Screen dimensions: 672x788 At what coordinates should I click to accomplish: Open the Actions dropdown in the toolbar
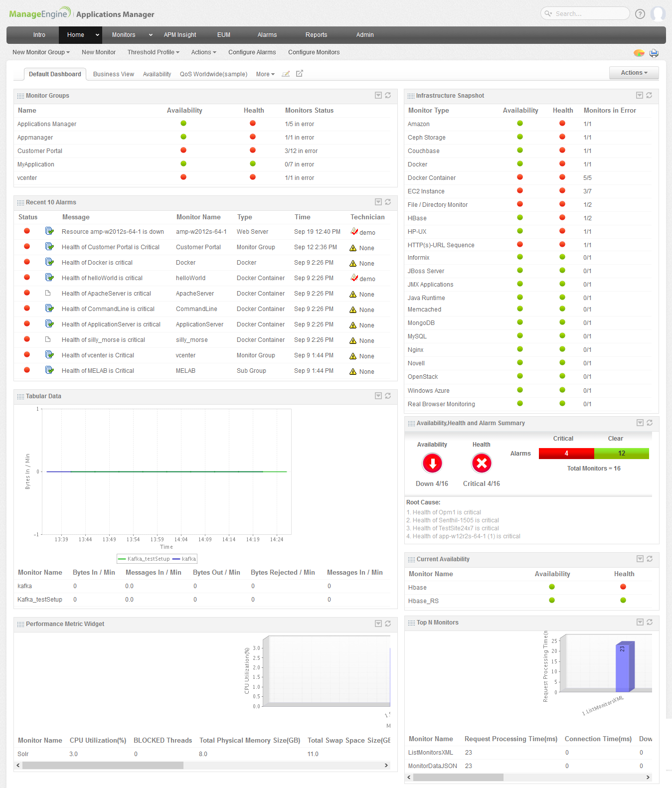(203, 52)
